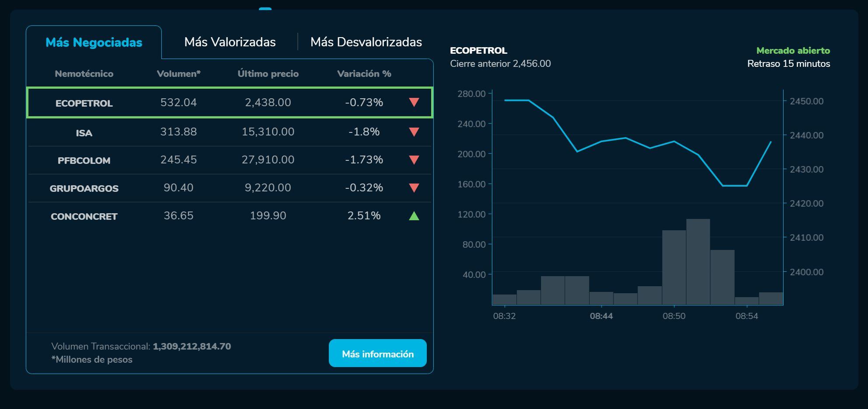Select the Más Negociadas tab

pyautogui.click(x=94, y=42)
